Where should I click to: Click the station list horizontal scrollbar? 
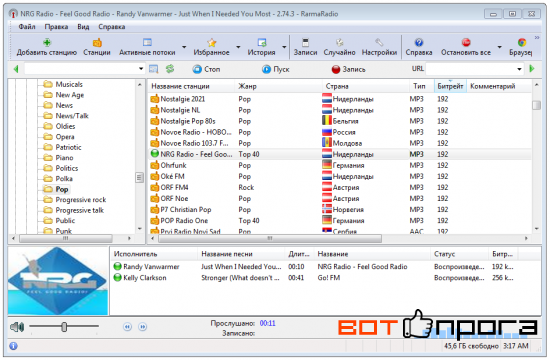click(x=270, y=239)
